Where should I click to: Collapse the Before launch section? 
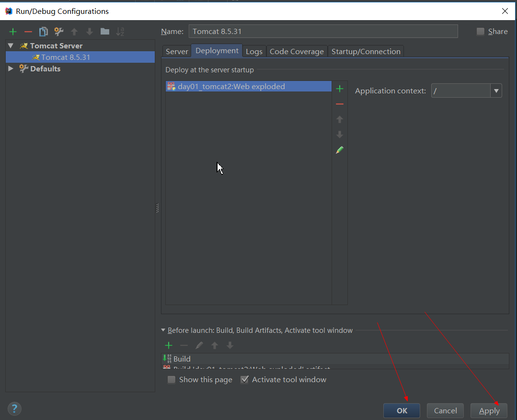click(x=163, y=330)
